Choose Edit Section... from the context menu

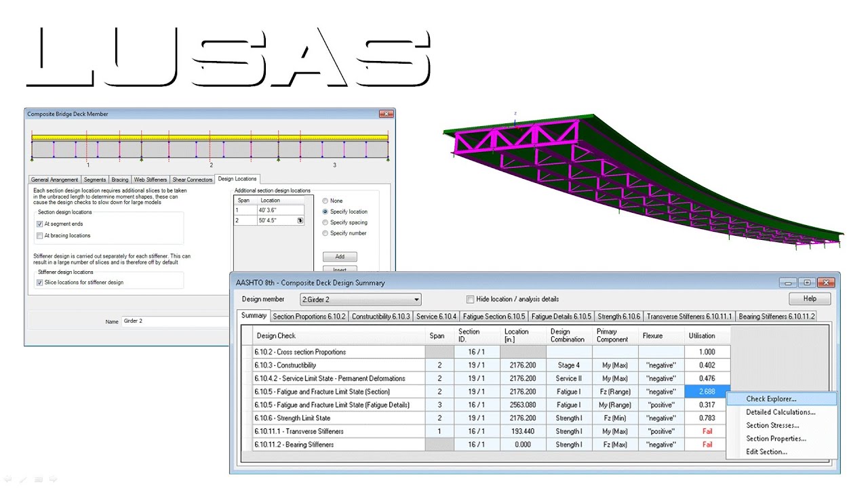coord(782,452)
